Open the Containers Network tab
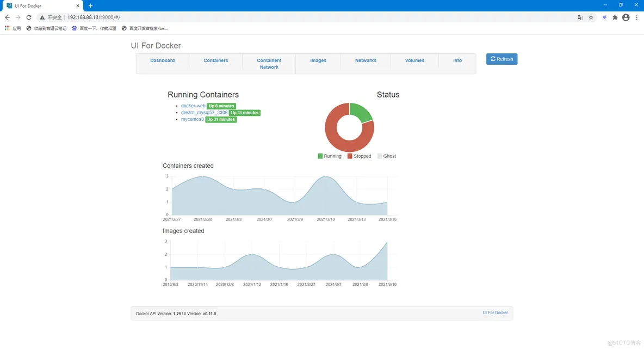Viewport: 644px width, 349px height. [x=269, y=64]
